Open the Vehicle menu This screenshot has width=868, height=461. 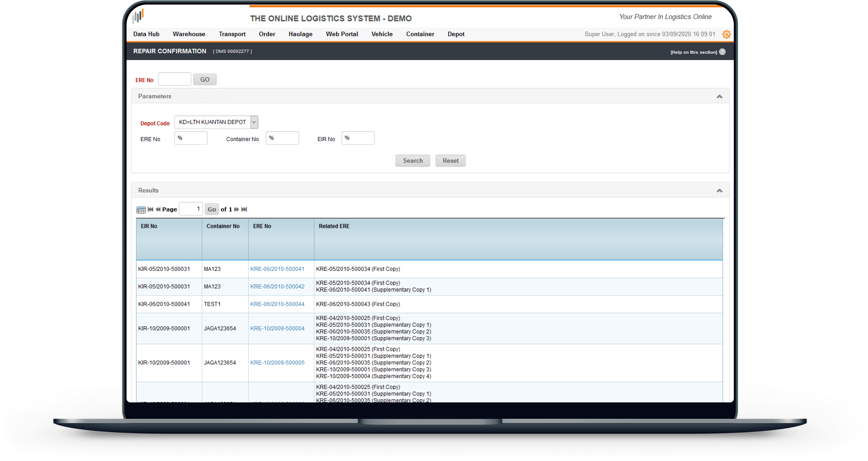(x=382, y=34)
